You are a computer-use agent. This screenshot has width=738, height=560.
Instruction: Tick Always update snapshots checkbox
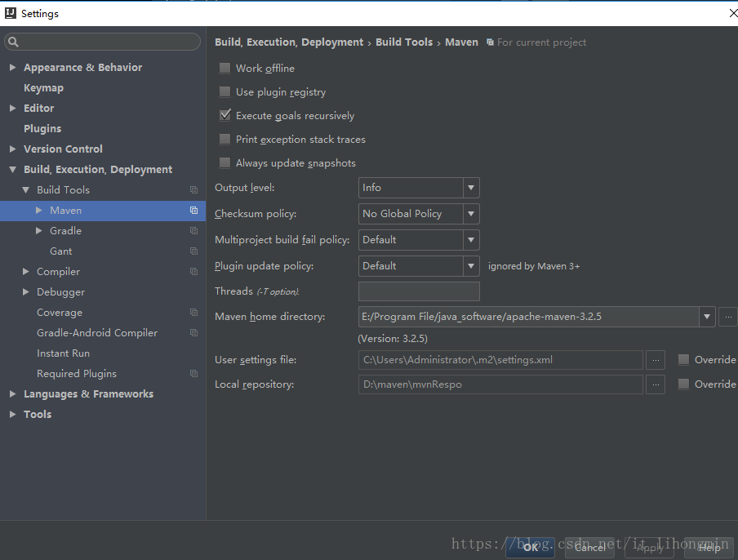[x=225, y=163]
